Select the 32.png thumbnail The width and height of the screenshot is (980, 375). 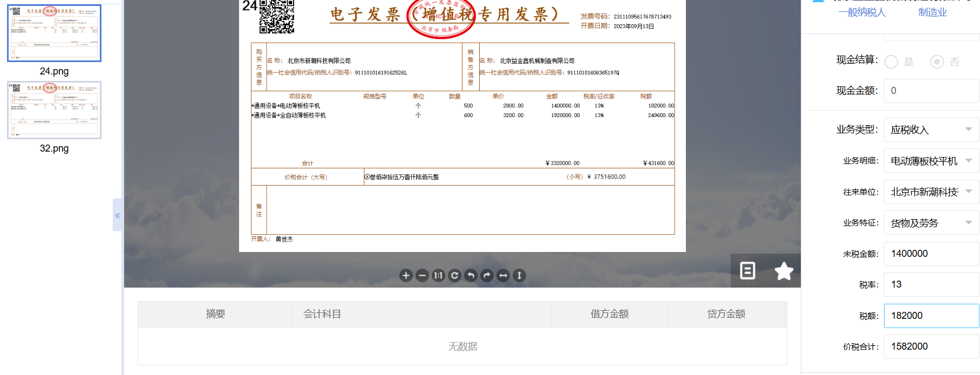point(54,110)
